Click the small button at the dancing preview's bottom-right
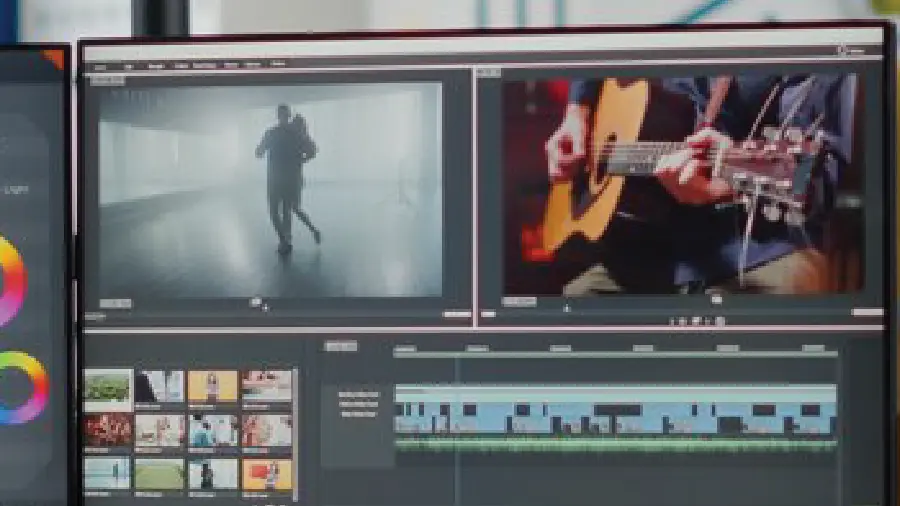This screenshot has width=900, height=506. pyautogui.click(x=456, y=314)
